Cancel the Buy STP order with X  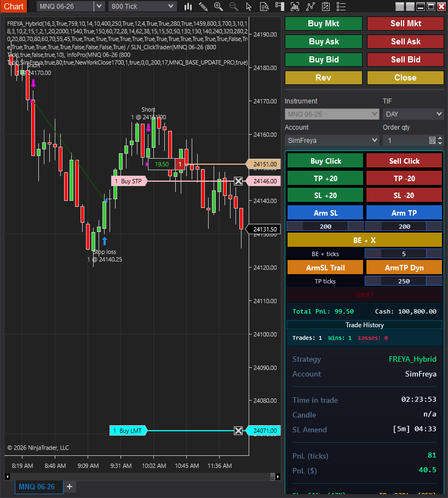(238, 181)
